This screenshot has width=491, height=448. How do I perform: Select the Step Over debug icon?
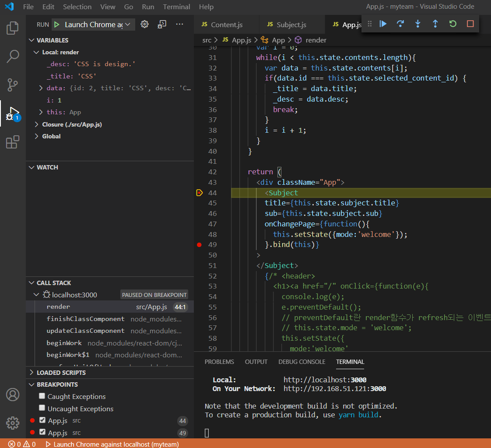tap(400, 24)
